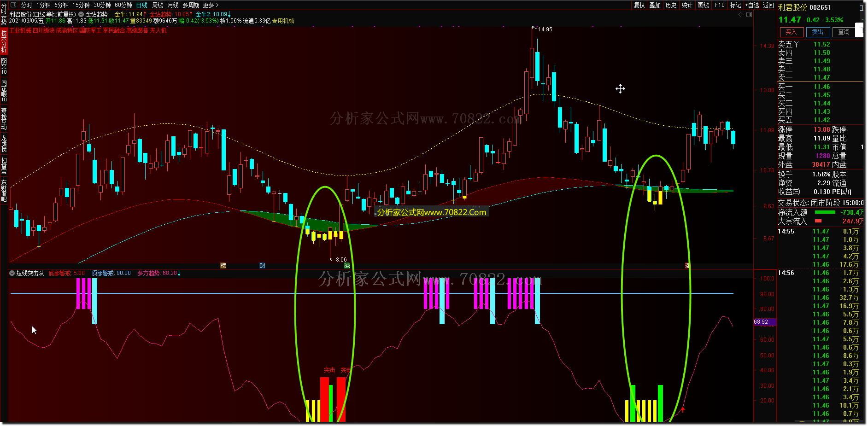Click the 标记 mark toolbar button
868x426 pixels.
point(735,5)
